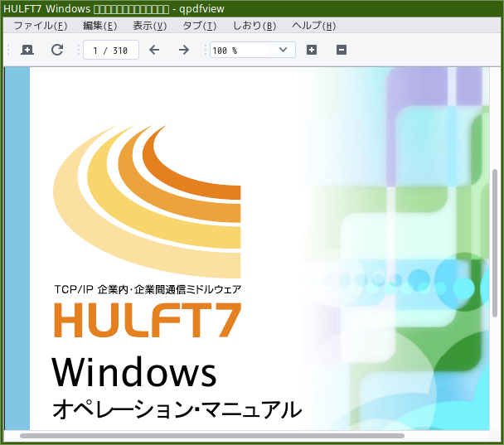Click the vertical scrollbar handle
The width and height of the screenshot is (504, 445).
[495, 244]
